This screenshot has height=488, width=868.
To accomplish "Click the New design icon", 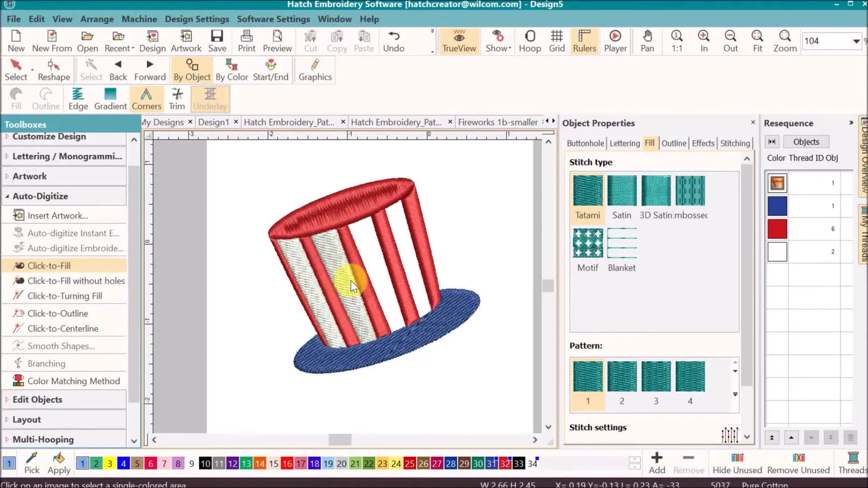I will click(x=16, y=41).
